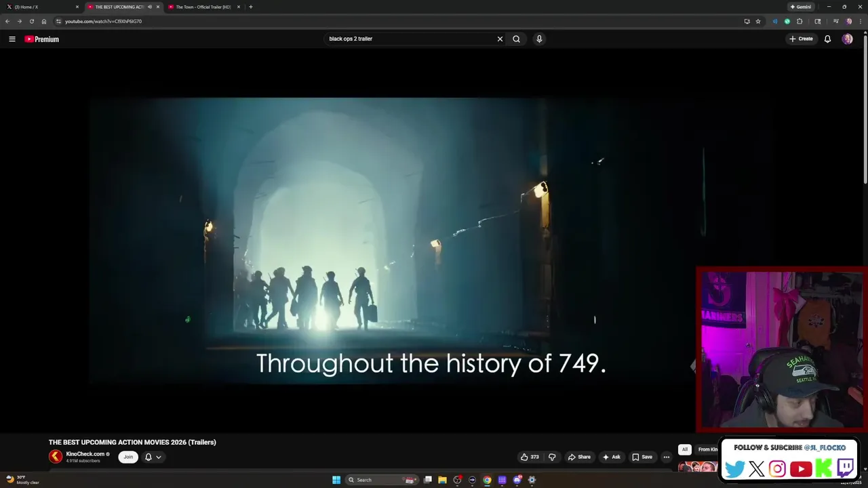Go forward in browser history

pyautogui.click(x=19, y=21)
